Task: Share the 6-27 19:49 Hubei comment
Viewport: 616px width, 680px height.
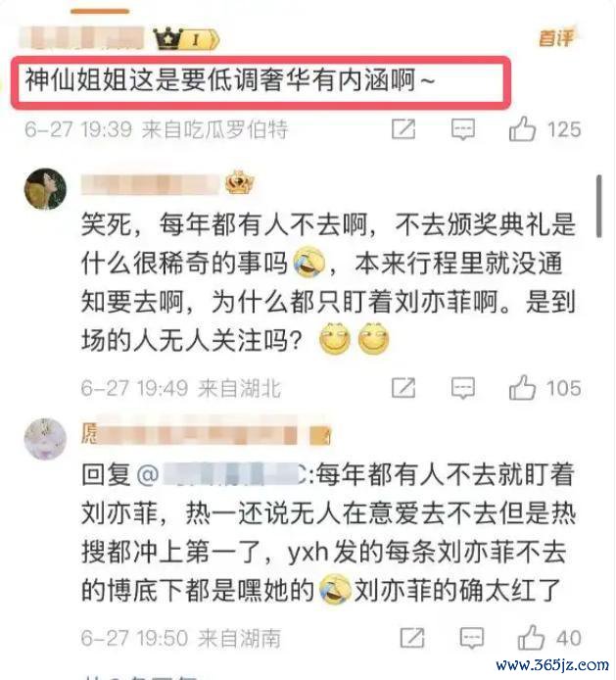Action: tap(403, 388)
